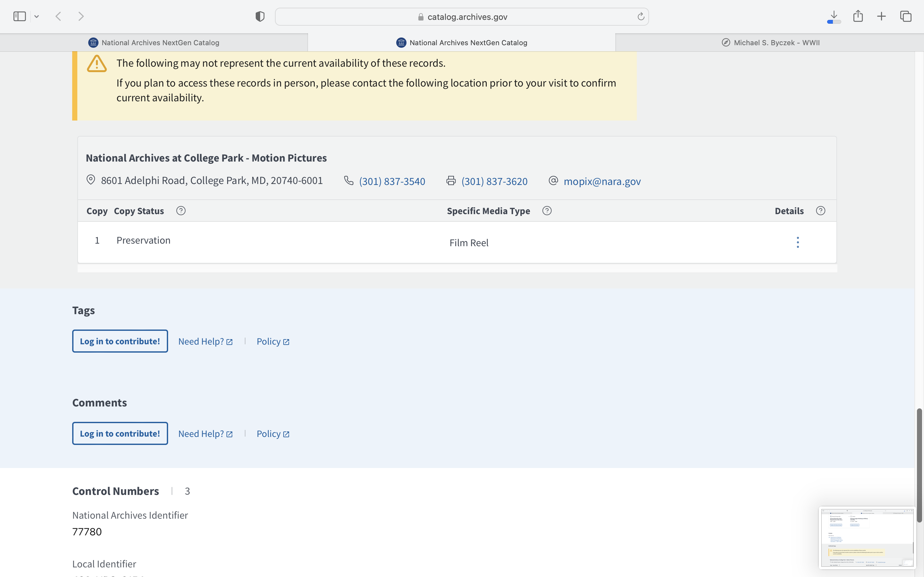Open Specific Media Type help icon
This screenshot has width=924, height=577.
point(547,211)
